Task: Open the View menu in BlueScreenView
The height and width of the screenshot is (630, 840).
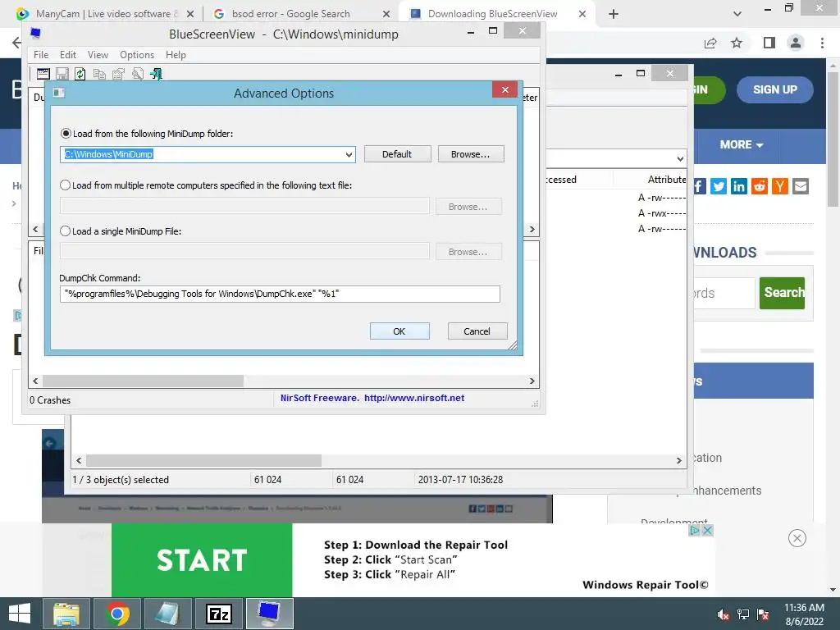Action: pyautogui.click(x=98, y=55)
